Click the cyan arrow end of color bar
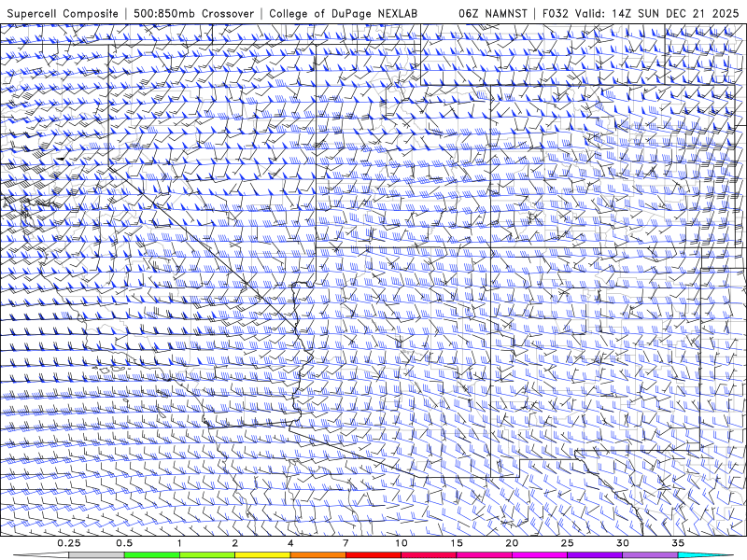Image resolution: width=747 pixels, height=560 pixels. point(706,555)
